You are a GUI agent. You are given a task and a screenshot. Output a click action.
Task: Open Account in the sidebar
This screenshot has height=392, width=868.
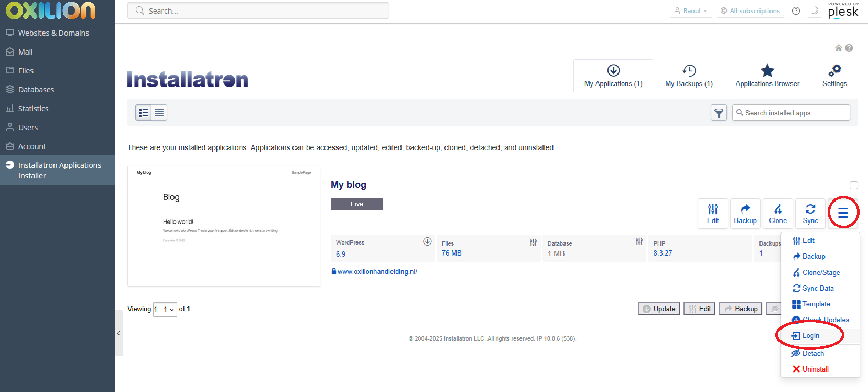[x=57, y=146]
